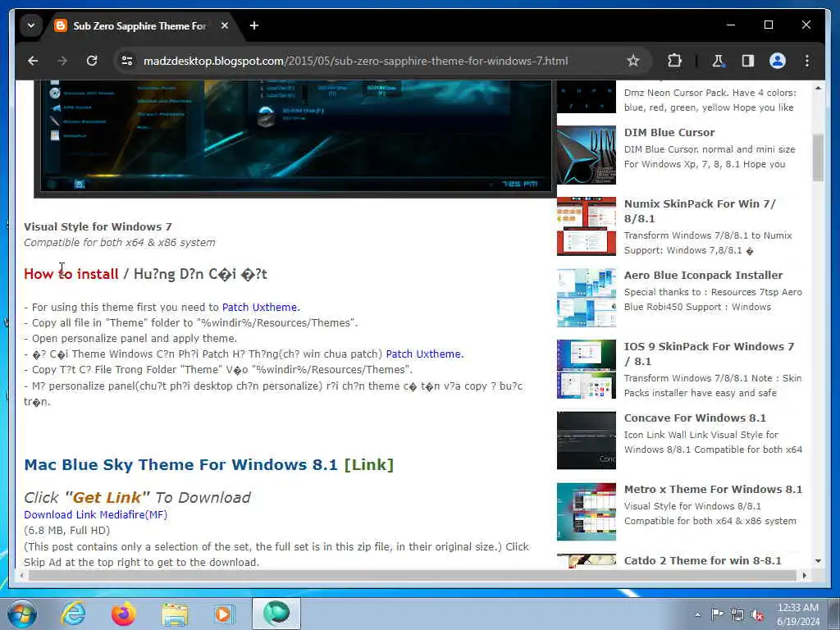Click the horizontal scrollbar left arrow

[x=21, y=575]
